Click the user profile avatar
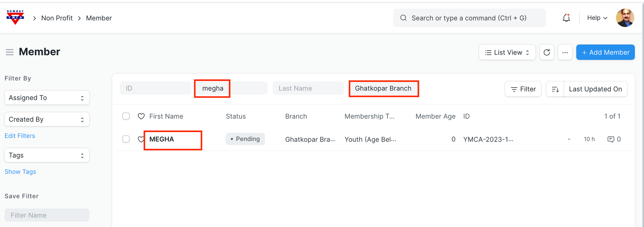The height and width of the screenshot is (227, 644). [625, 18]
